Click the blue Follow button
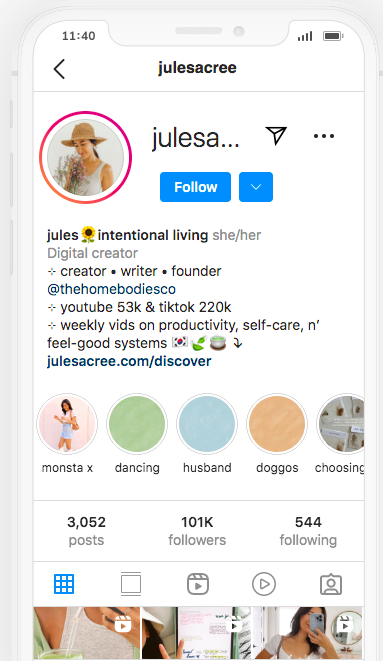 [x=196, y=187]
